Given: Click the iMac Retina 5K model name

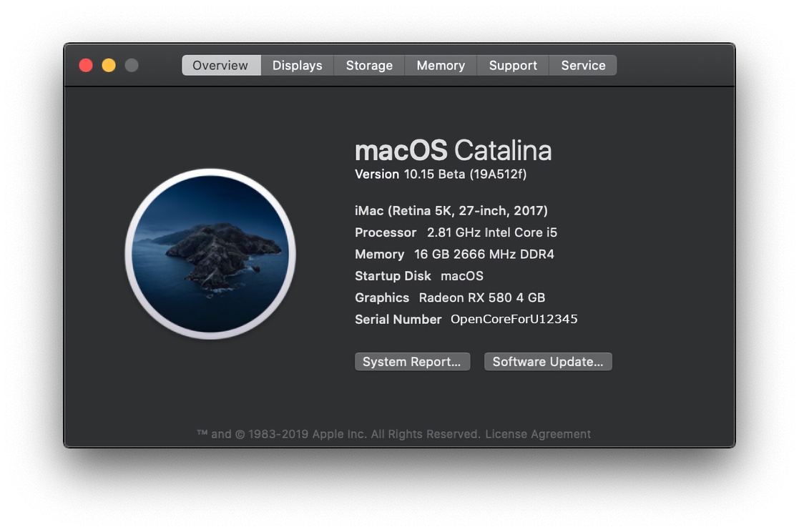Looking at the screenshot, I should tap(451, 211).
